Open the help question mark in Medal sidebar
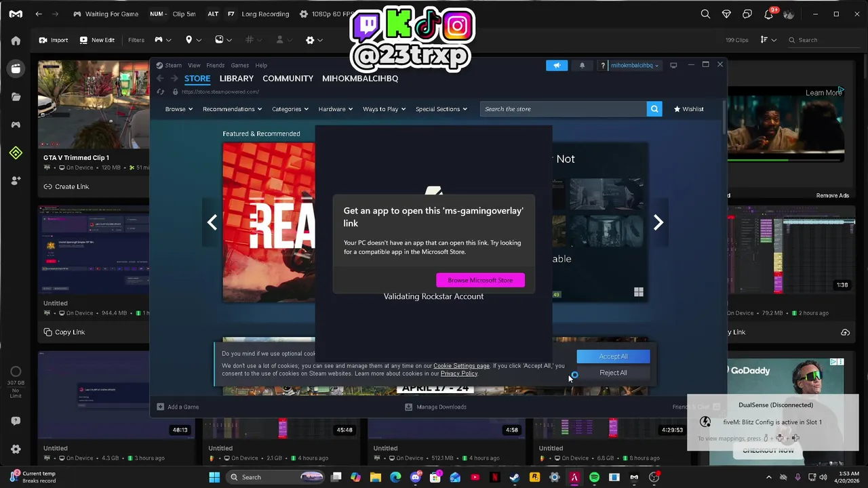868x488 pixels. pyautogui.click(x=16, y=421)
